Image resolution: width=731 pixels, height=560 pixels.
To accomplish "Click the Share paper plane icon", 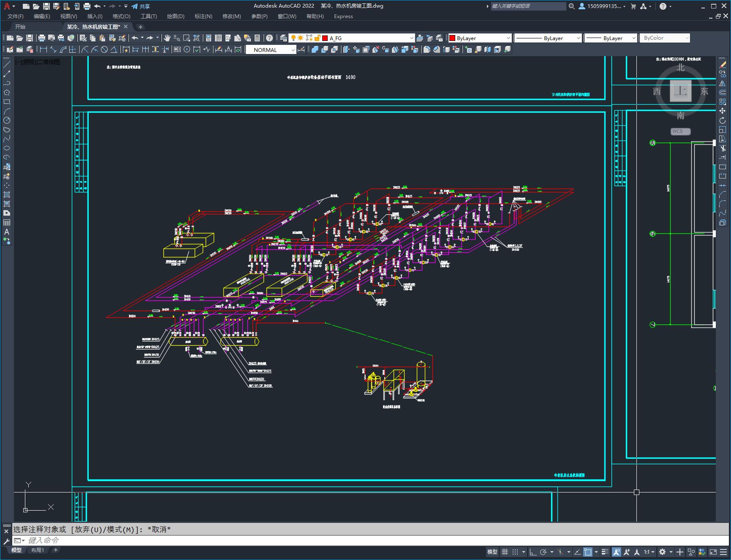I will 135,6.
